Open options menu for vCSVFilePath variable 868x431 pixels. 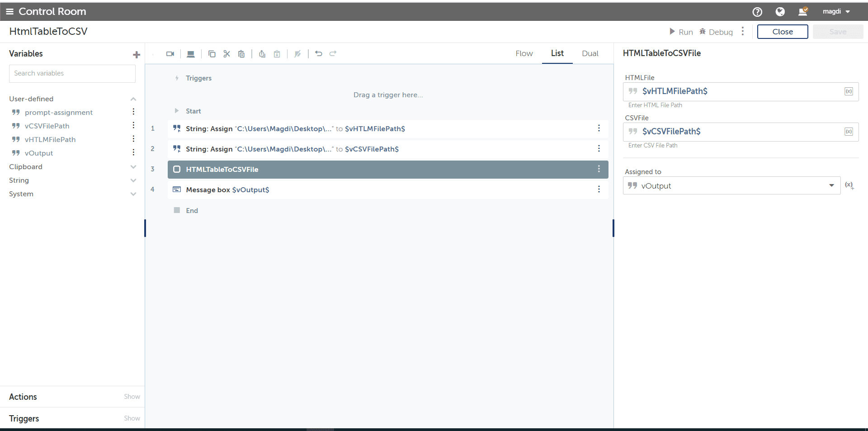pos(133,125)
